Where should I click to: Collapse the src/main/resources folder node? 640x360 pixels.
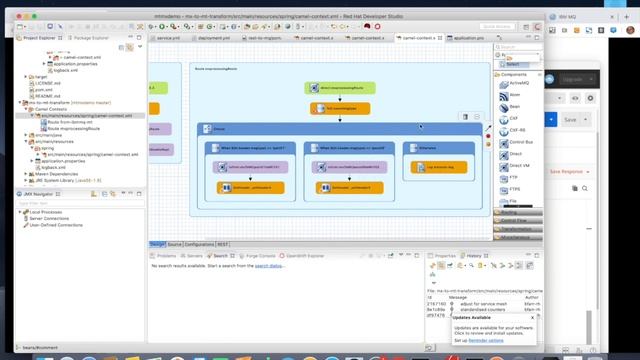click(26, 142)
